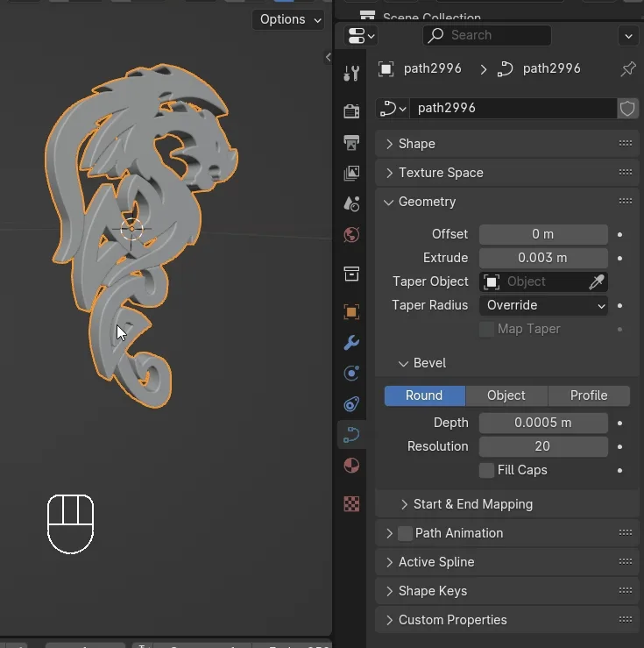
Task: Click the Taper Object field
Action: pos(543,281)
